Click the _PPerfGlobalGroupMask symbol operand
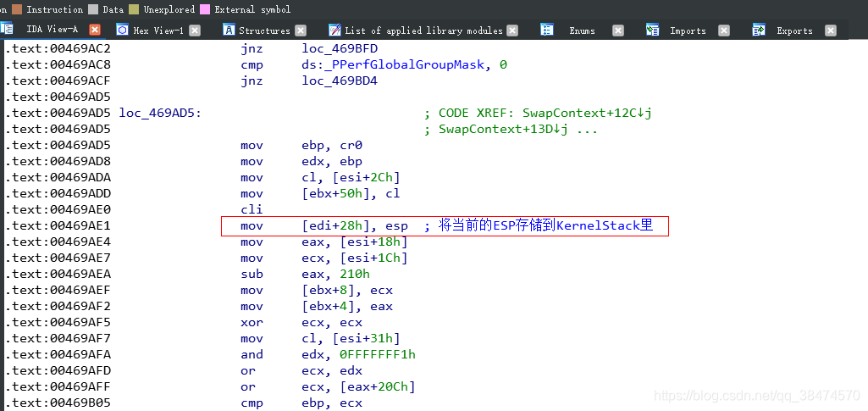The image size is (868, 411). pyautogui.click(x=402, y=64)
